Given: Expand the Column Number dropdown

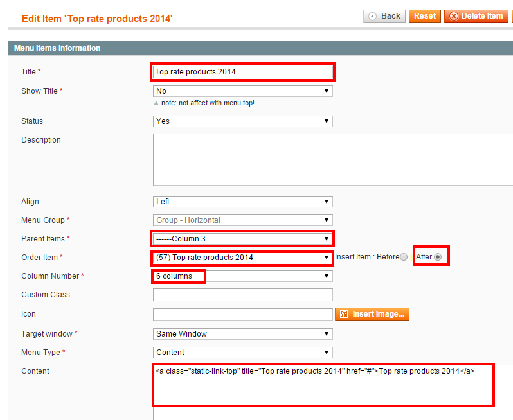Looking at the screenshot, I should [x=243, y=276].
